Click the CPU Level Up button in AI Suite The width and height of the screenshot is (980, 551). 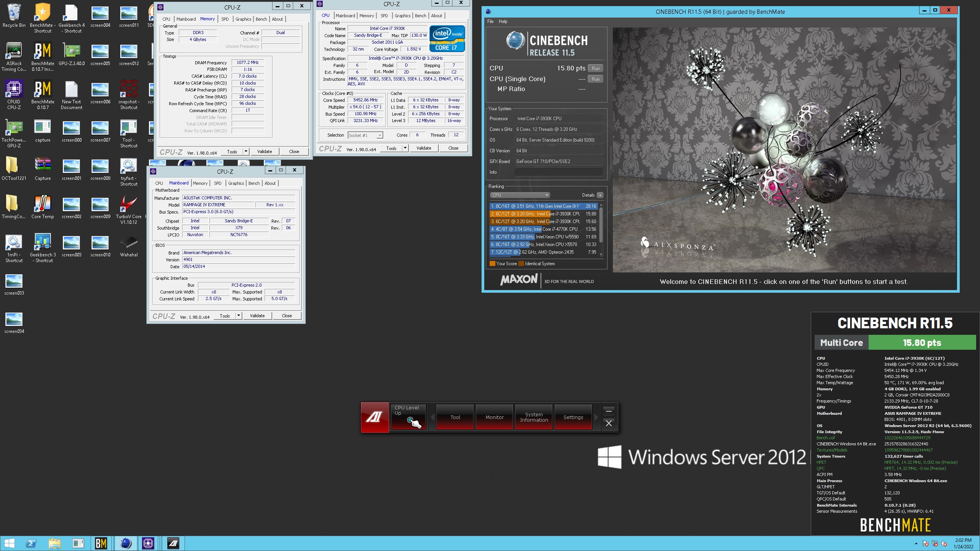point(408,417)
